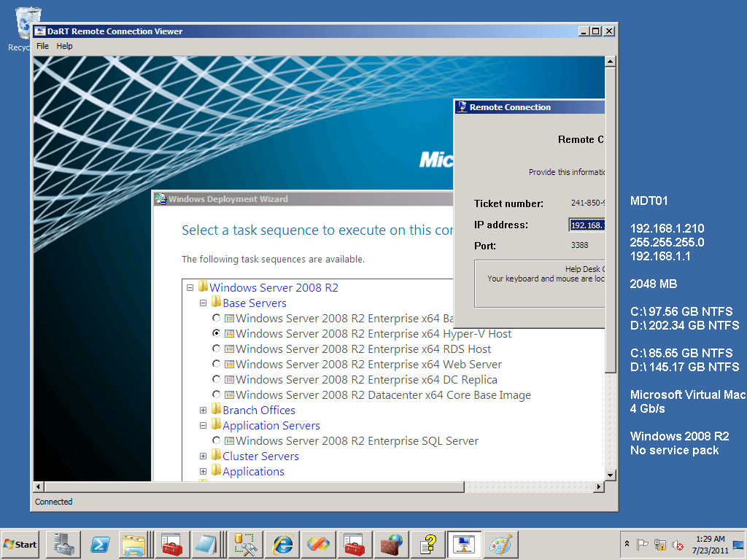Screen dimensions: 747x560
Task: Click the Action Center flag in the tray
Action: pyautogui.click(x=643, y=544)
